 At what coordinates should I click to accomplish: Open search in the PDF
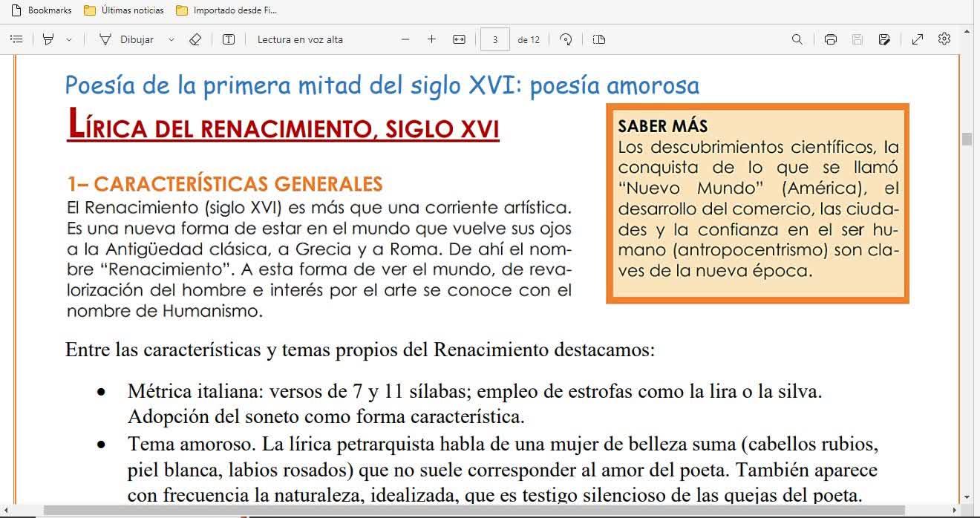tap(797, 39)
